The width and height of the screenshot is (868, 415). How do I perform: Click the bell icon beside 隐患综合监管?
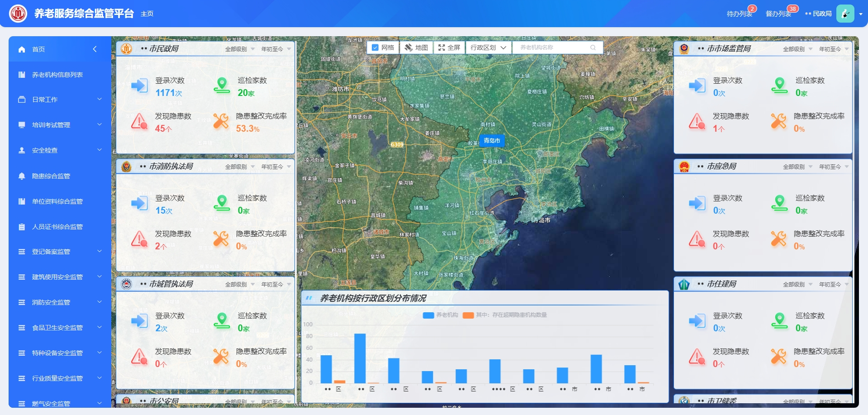[x=22, y=176]
